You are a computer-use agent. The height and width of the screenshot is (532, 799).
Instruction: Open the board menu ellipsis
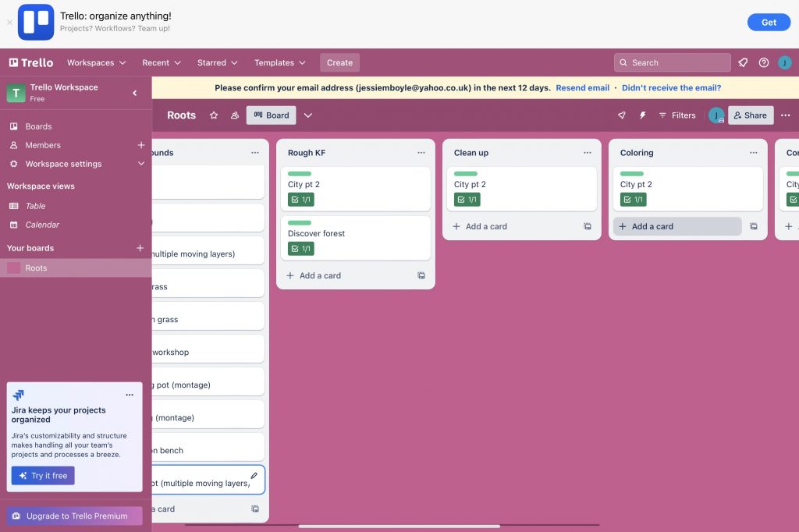[785, 115]
